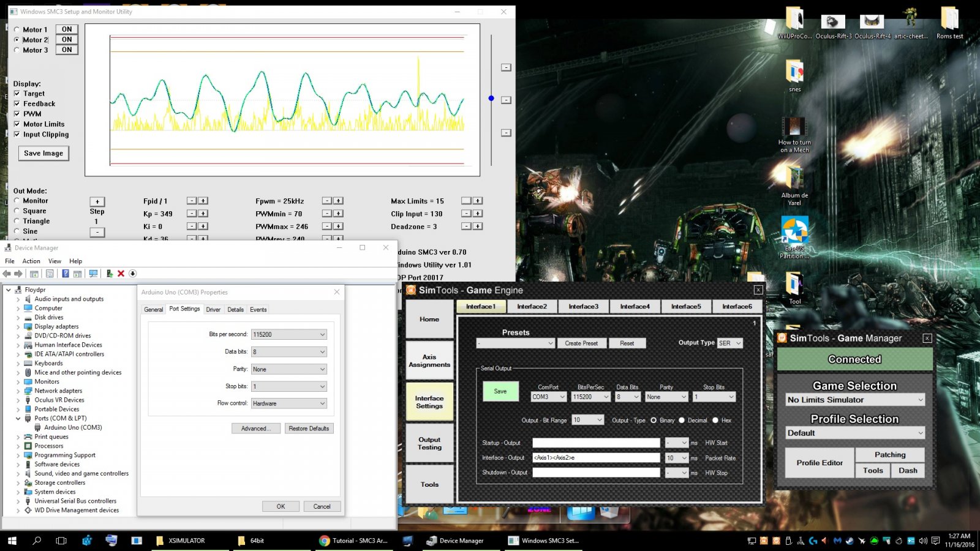Open the Output Type SER dropdown
Image resolution: width=980 pixels, height=551 pixels.
730,343
